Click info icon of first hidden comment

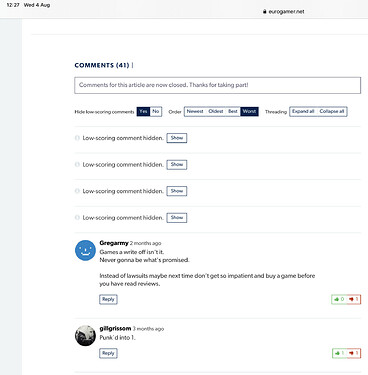(77, 138)
